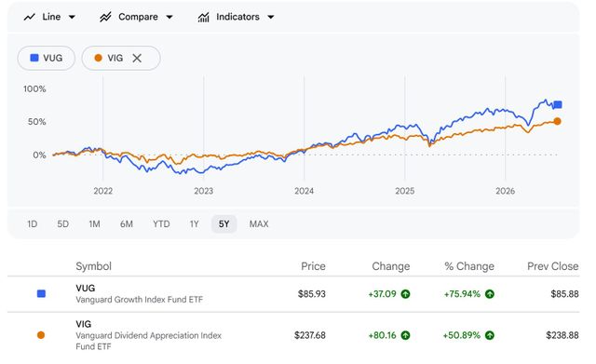Viewport: 596px width, 364px height.
Task: Click the Indicators bar-chart icon
Action: [x=203, y=17]
